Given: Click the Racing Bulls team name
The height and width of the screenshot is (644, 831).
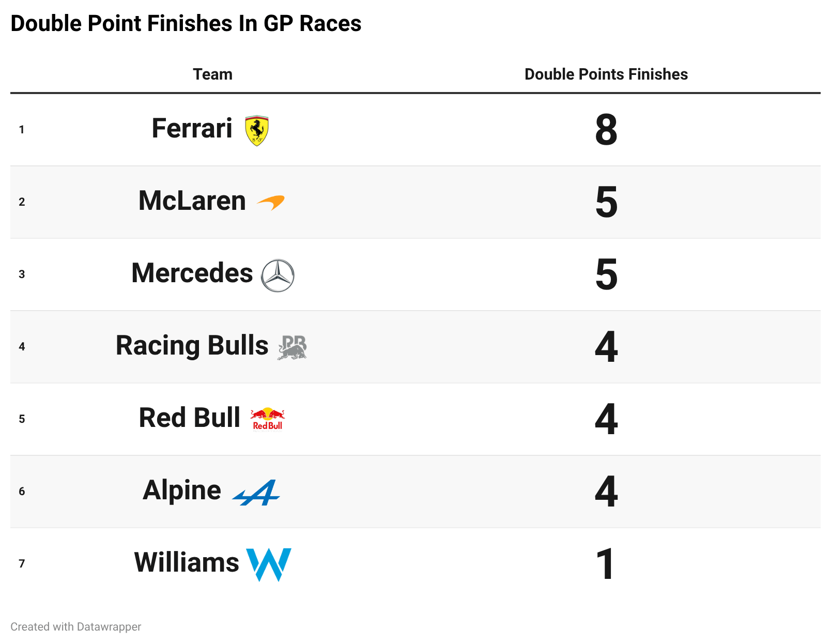Looking at the screenshot, I should 192,346.
